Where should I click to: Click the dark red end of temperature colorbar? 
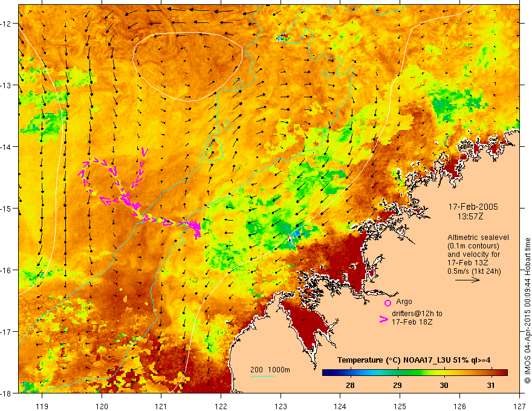pyautogui.click(x=503, y=373)
